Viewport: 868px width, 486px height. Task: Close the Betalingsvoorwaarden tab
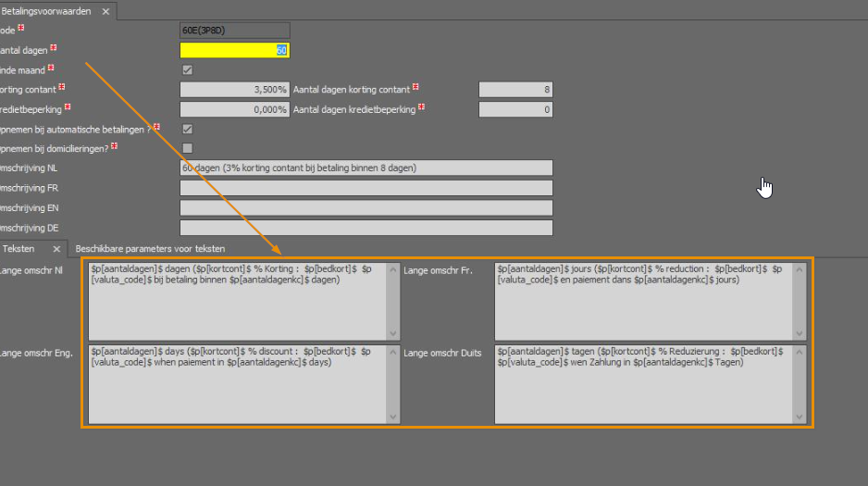coord(105,11)
